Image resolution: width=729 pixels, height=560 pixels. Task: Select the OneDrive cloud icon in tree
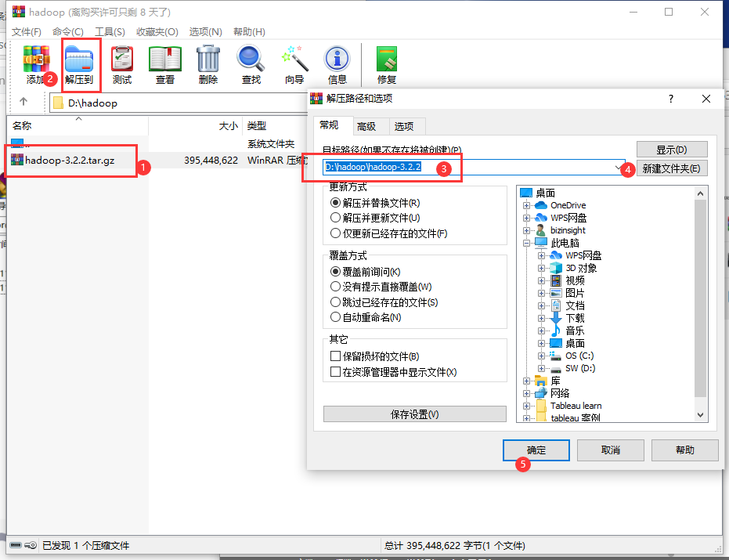[x=541, y=205]
